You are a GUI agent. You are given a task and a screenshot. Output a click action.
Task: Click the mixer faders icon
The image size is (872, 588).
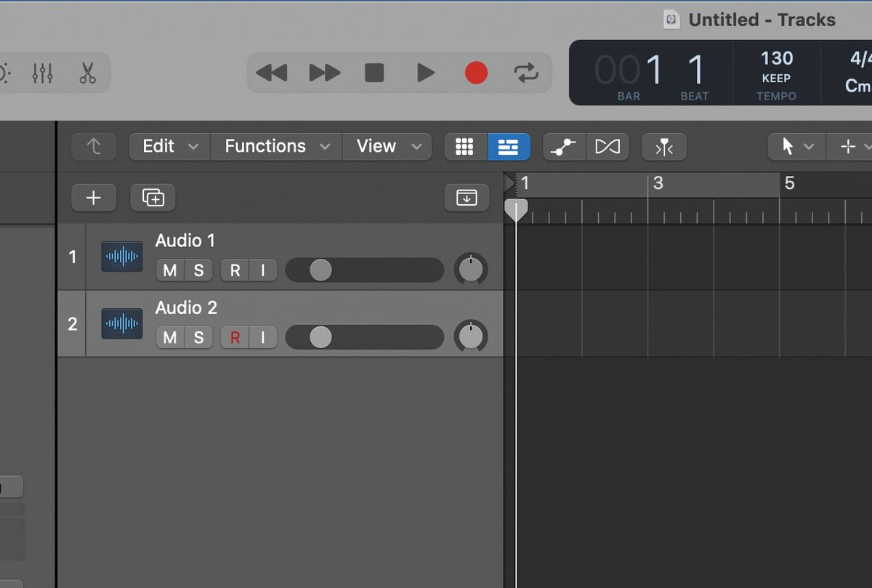coord(42,72)
